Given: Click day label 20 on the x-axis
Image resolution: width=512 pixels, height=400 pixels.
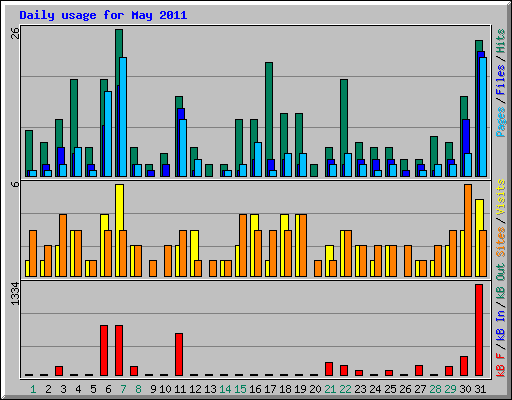Looking at the screenshot, I should (315, 389).
